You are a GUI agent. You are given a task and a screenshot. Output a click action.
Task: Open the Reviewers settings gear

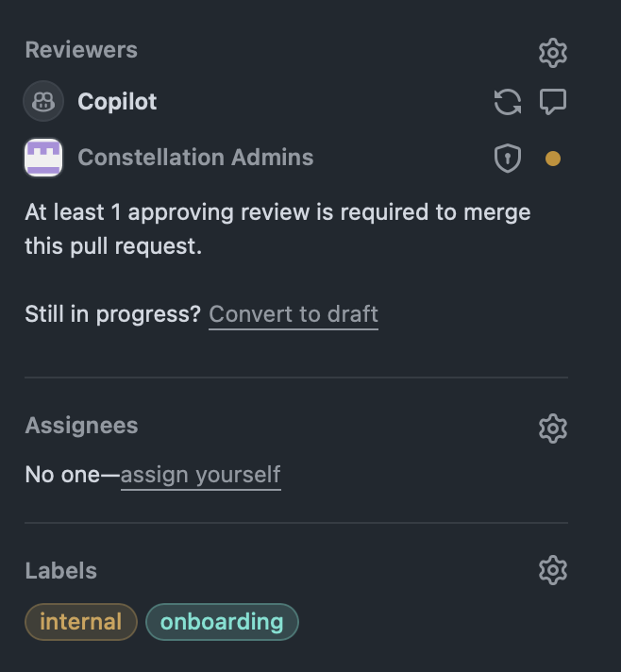(x=552, y=53)
